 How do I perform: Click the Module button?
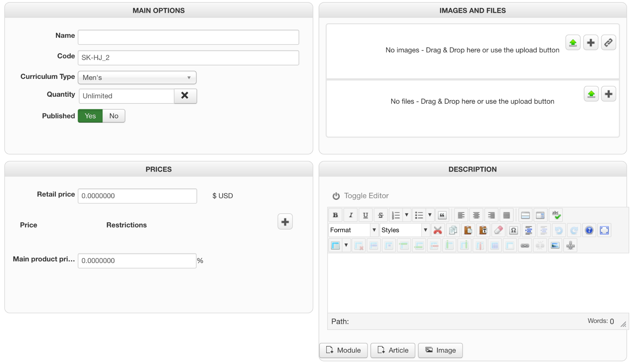pos(343,351)
